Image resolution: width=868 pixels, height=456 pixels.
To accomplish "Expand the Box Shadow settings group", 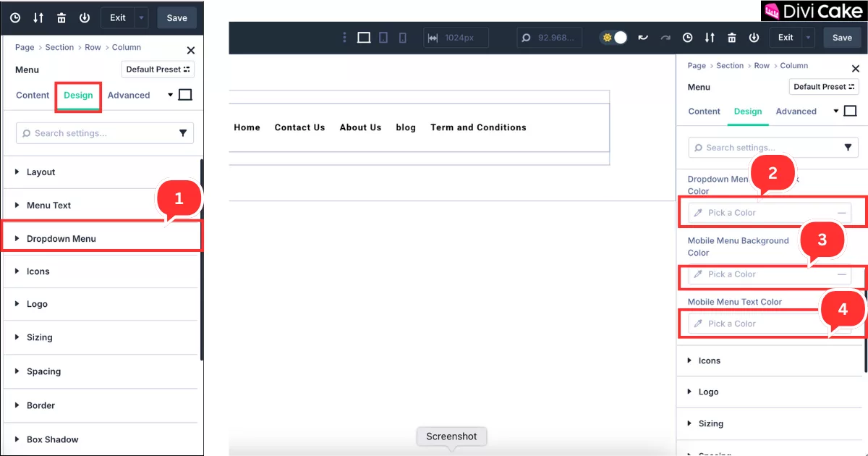I will tap(101, 439).
